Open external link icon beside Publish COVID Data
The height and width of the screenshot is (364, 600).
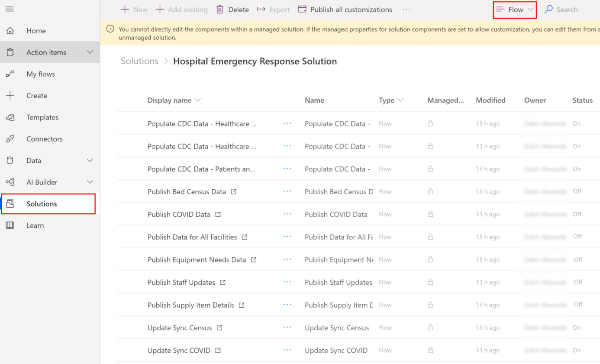(218, 215)
